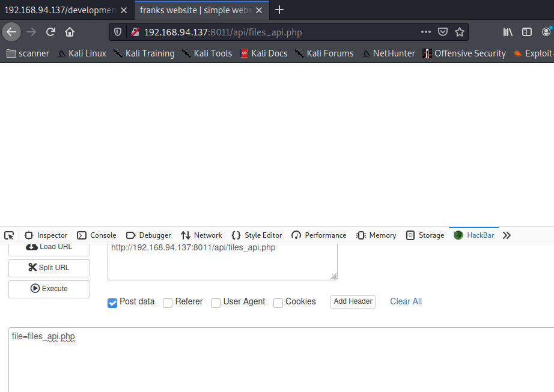Click Execute to send the request
Viewport: 554px width, 392px height.
point(49,289)
